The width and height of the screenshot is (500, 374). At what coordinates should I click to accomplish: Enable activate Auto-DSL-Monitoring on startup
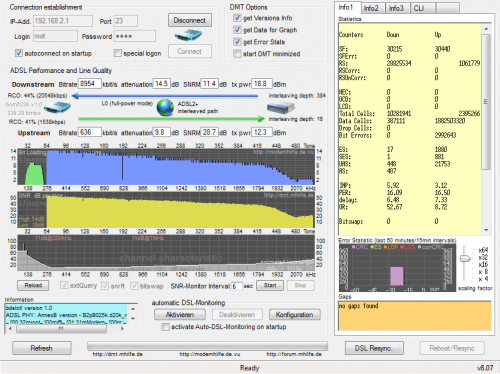pos(165,327)
